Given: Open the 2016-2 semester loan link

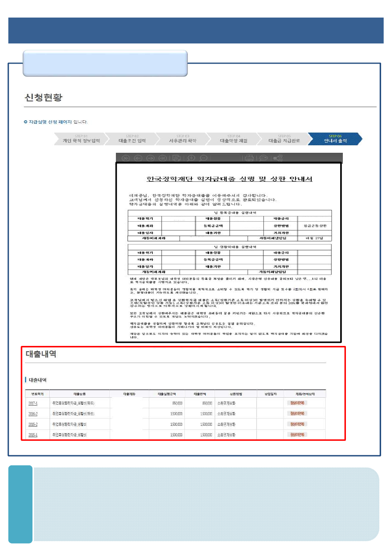Looking at the screenshot, I should [33, 414].
